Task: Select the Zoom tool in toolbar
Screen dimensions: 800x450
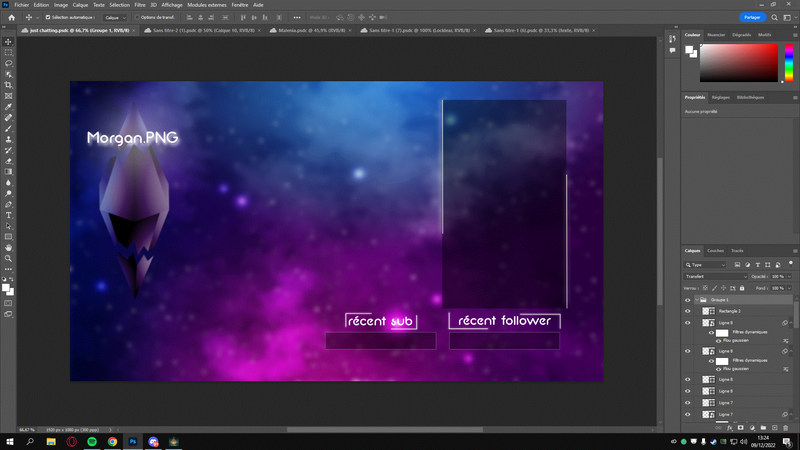Action: point(8,259)
